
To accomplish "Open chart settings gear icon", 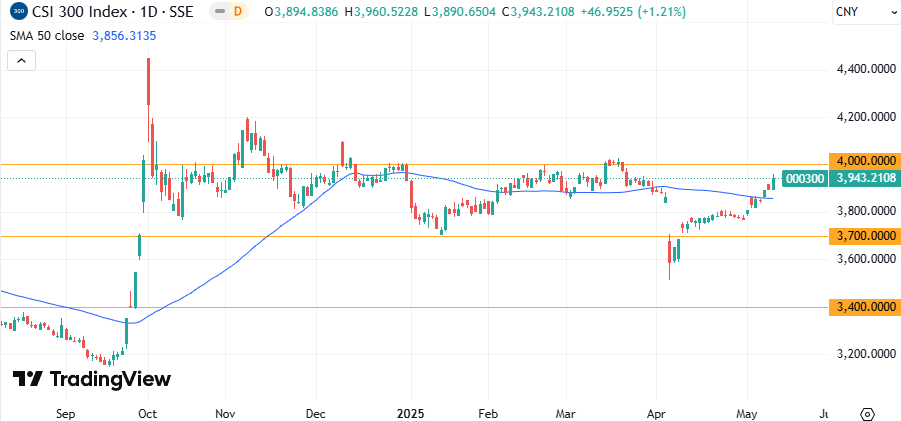I will click(867, 413).
